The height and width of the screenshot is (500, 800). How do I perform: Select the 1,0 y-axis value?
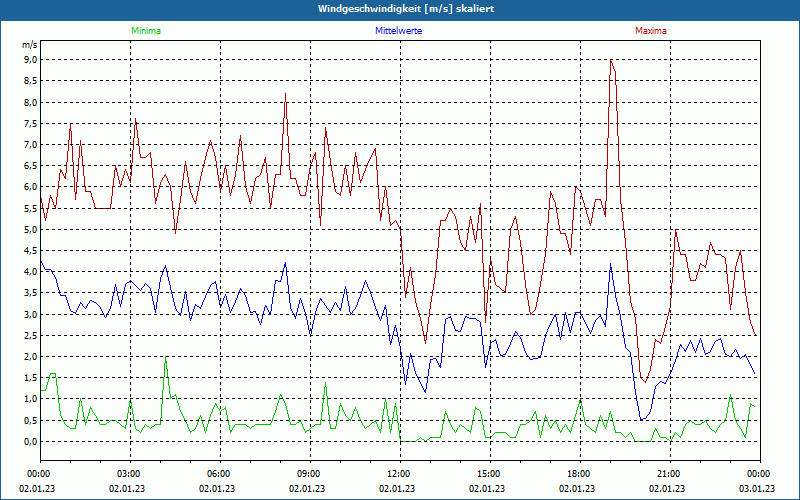tap(31, 399)
